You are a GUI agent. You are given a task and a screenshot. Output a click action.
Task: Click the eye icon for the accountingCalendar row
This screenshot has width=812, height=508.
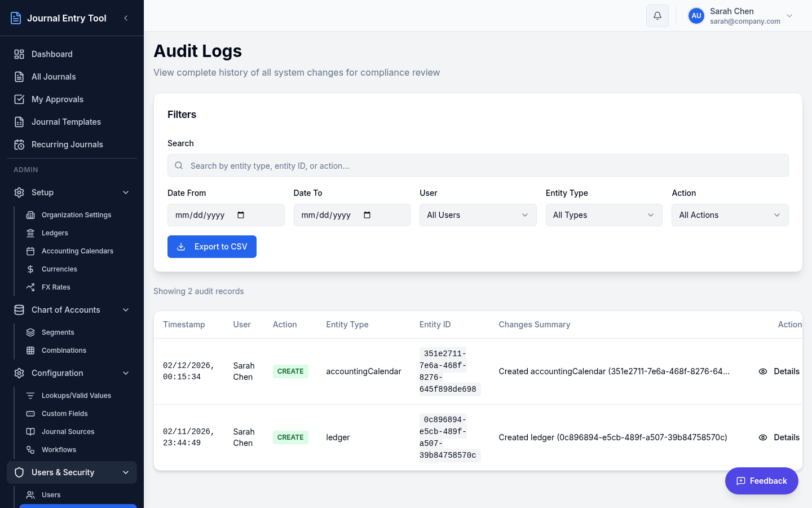click(763, 371)
